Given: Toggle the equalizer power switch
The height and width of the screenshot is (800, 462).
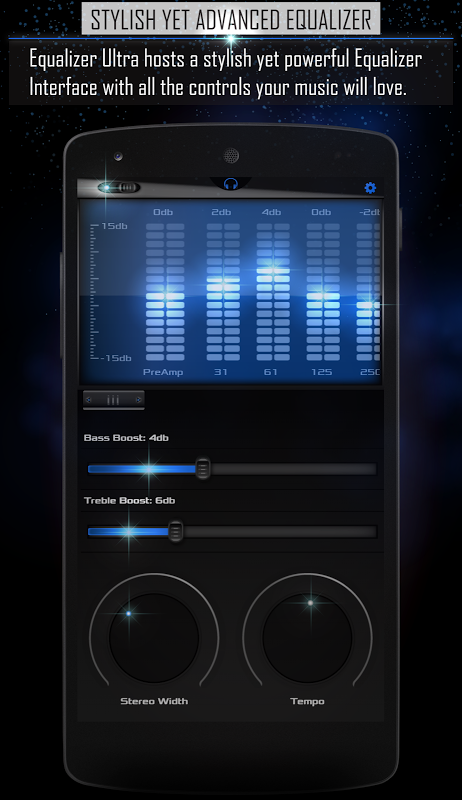Looking at the screenshot, I should [x=119, y=188].
